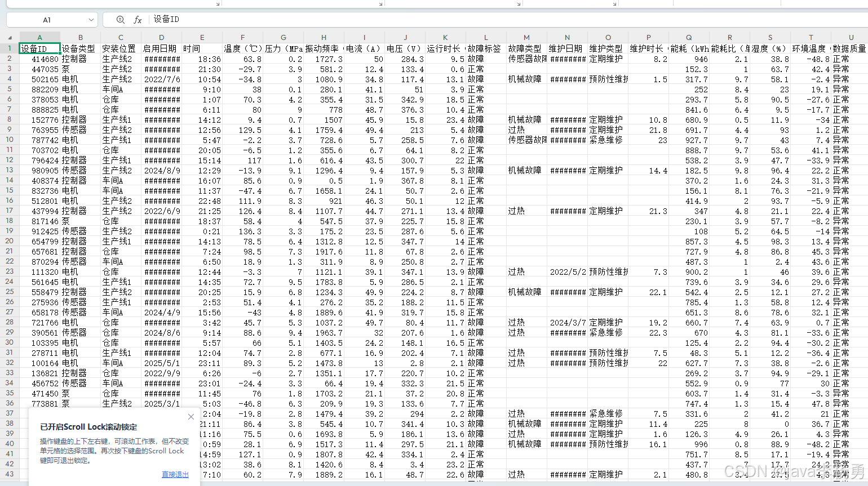Select row 1 header

pos(10,48)
